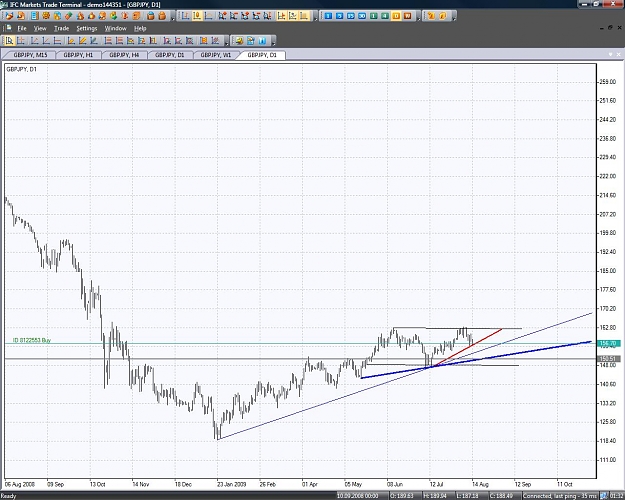Select the crosshair cursor tool
The width and height of the screenshot is (625, 500).
click(x=21, y=41)
